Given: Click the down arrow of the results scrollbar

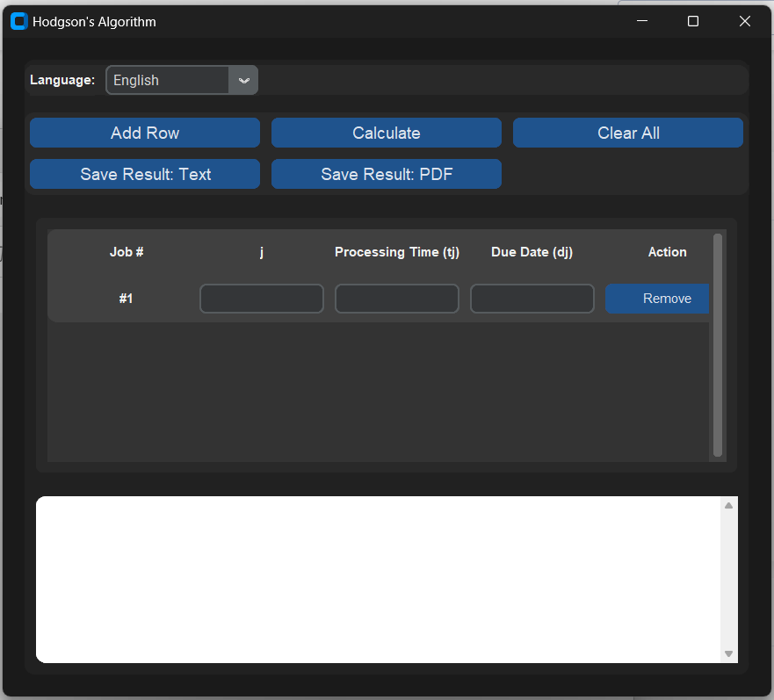Looking at the screenshot, I should coord(728,653).
